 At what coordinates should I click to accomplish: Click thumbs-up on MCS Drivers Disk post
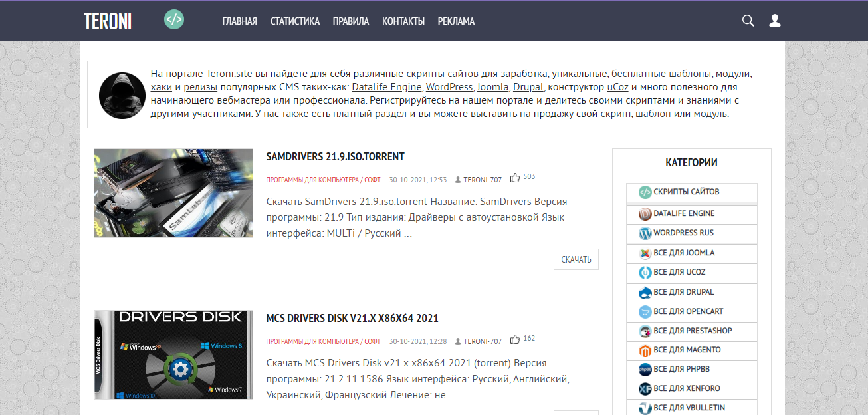pyautogui.click(x=515, y=339)
